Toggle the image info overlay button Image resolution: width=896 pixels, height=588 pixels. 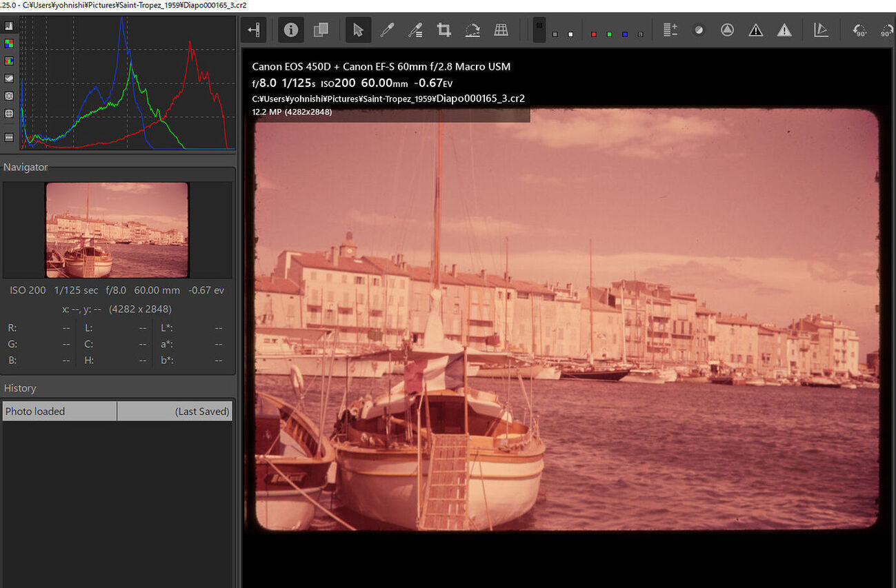(x=291, y=30)
